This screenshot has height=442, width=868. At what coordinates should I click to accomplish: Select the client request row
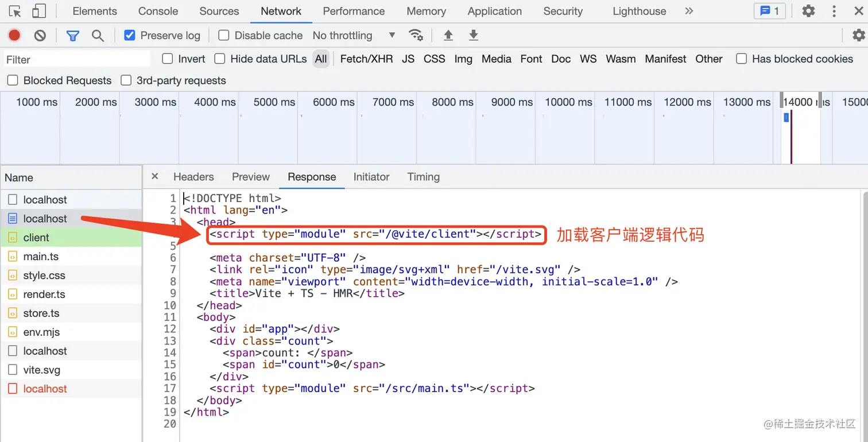(71, 238)
